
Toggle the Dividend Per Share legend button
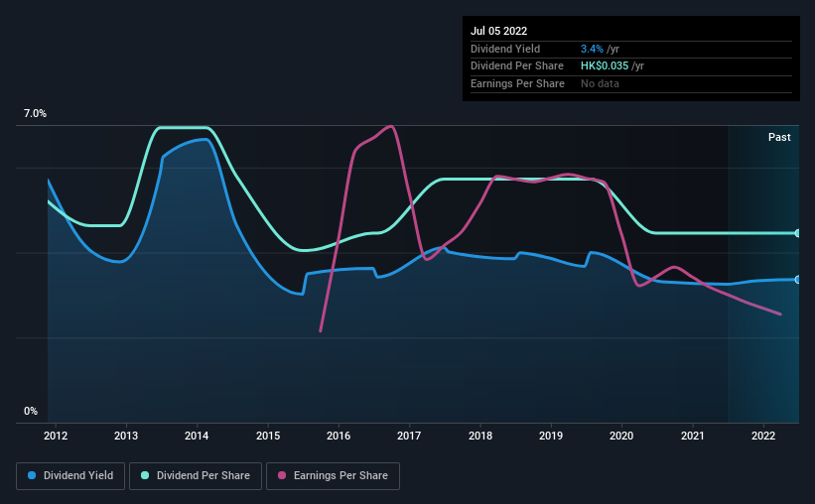(x=196, y=476)
